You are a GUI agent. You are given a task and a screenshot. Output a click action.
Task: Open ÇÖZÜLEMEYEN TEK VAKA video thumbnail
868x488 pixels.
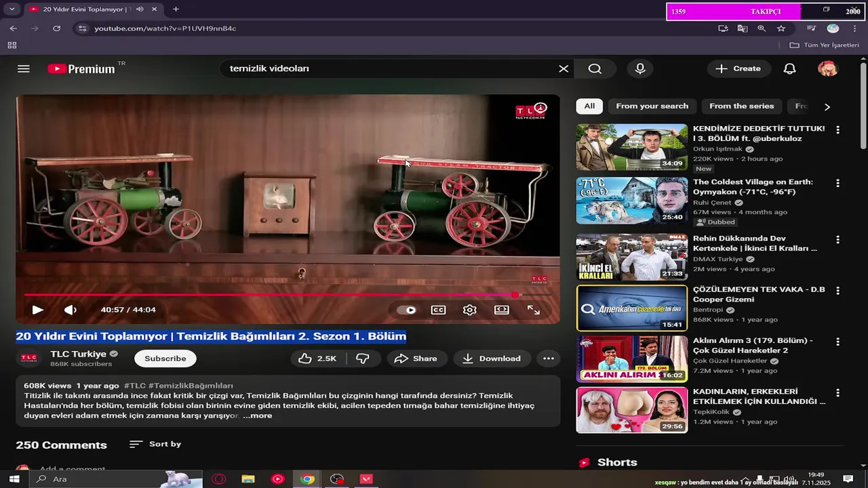632,308
